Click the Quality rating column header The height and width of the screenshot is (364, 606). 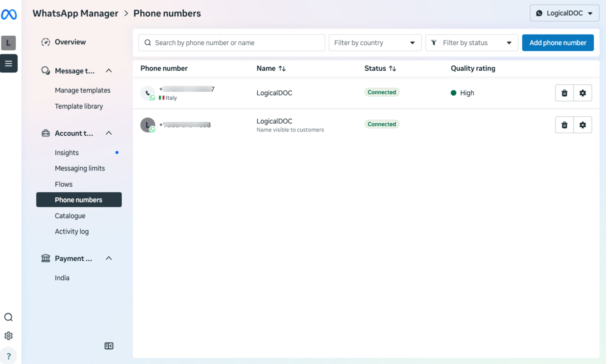pos(473,68)
